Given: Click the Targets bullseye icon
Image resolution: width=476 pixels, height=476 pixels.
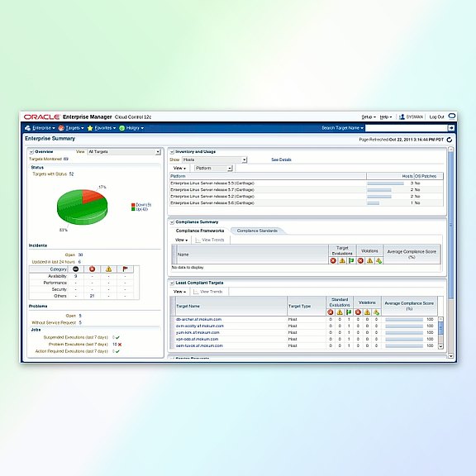Looking at the screenshot, I should tap(61, 128).
